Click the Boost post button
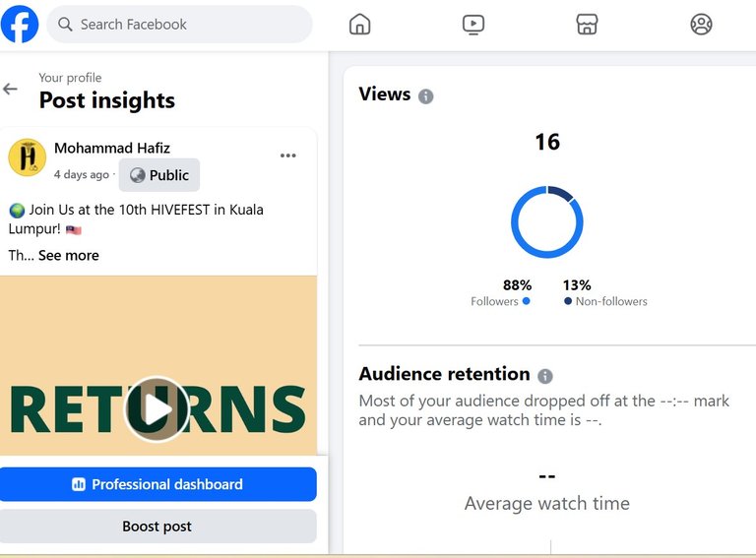The height and width of the screenshot is (558, 756). [x=158, y=527]
